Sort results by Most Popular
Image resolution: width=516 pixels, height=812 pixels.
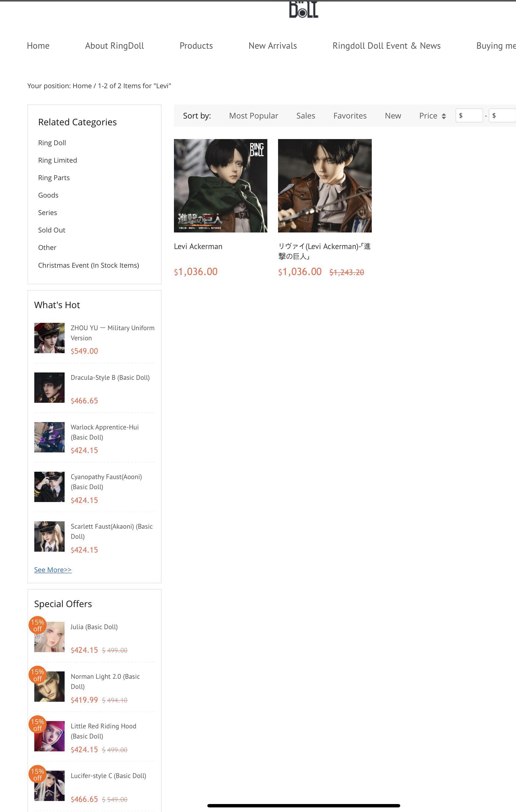click(x=254, y=116)
